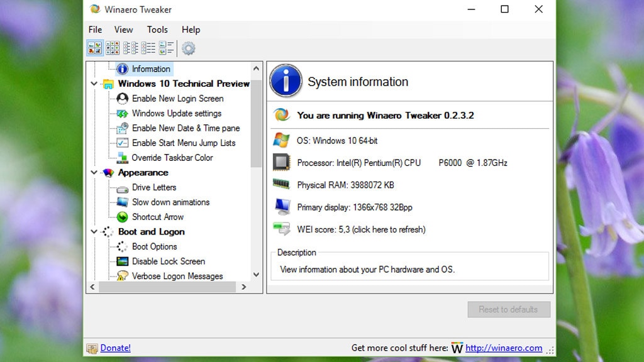Click the Windows 10 Technical Preview folder icon
The width and height of the screenshot is (644, 362).
pyautogui.click(x=108, y=84)
